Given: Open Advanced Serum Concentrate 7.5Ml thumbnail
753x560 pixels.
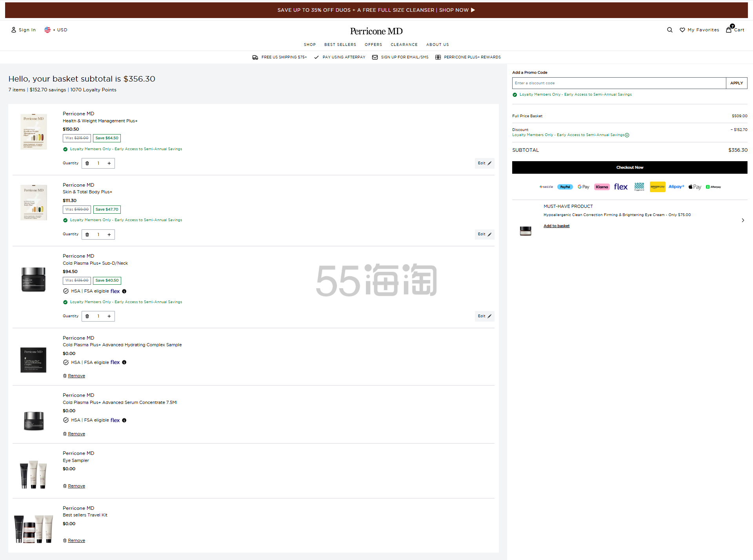Looking at the screenshot, I should click(x=34, y=421).
